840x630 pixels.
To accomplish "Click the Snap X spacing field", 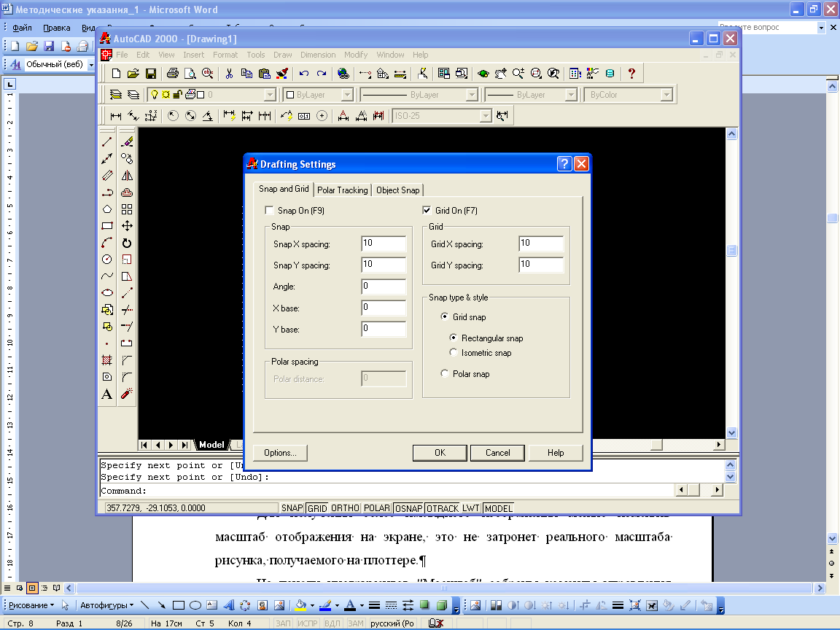I will click(x=384, y=244).
